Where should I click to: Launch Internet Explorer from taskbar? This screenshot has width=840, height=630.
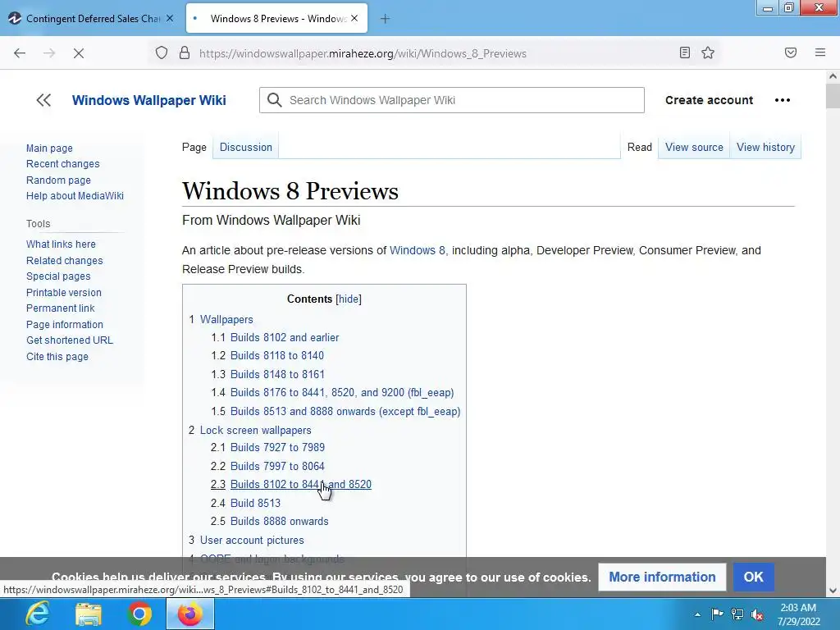click(x=38, y=614)
